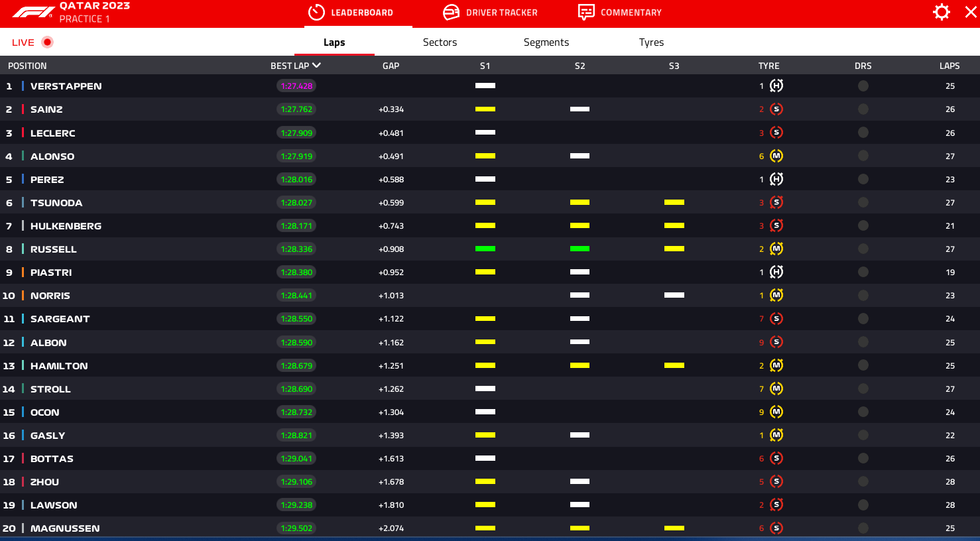The height and width of the screenshot is (541, 980).
Task: Click the LAPS column header
Action: (949, 66)
